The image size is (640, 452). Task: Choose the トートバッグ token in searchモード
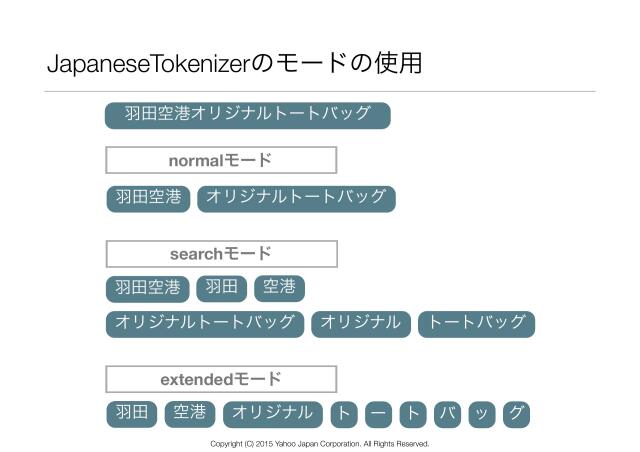[476, 324]
